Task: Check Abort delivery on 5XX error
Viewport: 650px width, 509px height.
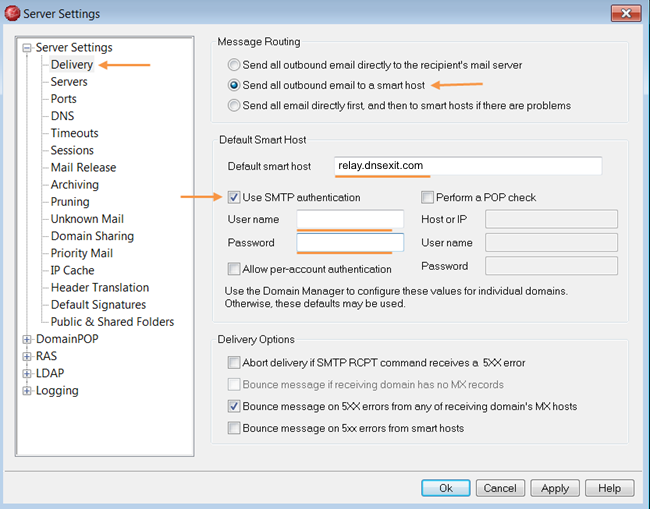Action: tap(234, 363)
